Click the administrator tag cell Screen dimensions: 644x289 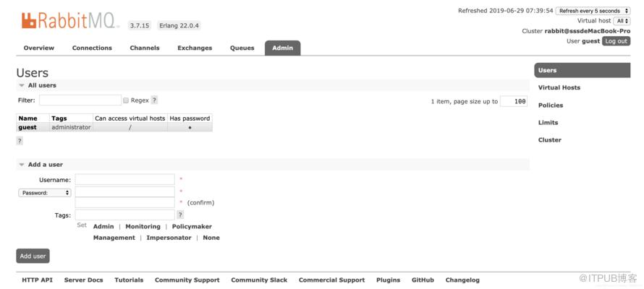71,127
